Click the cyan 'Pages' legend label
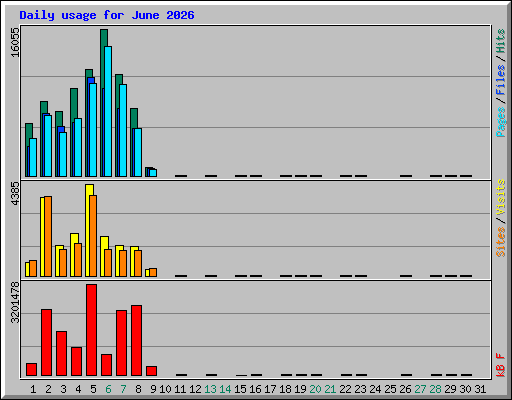Screen dimensions: 512x400 [500, 122]
